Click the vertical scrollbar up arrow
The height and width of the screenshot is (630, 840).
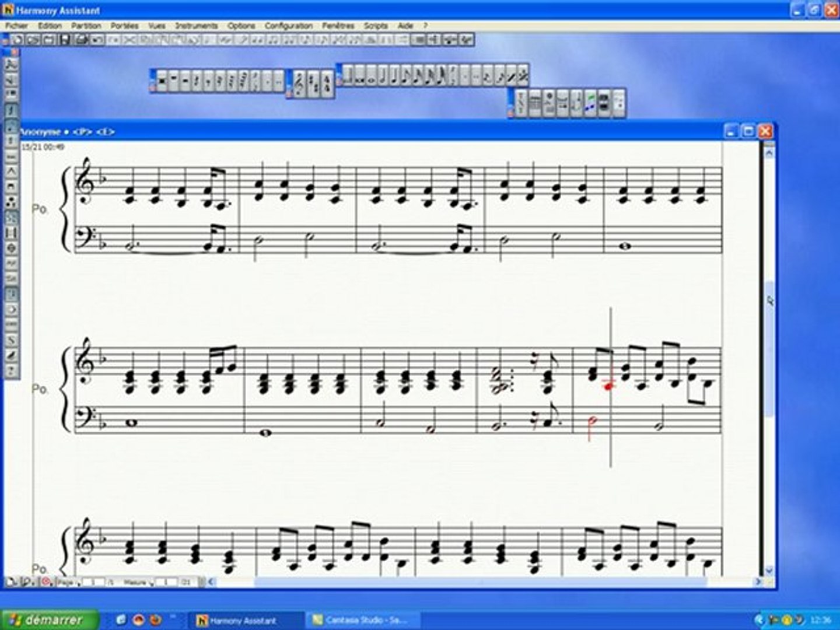[769, 153]
